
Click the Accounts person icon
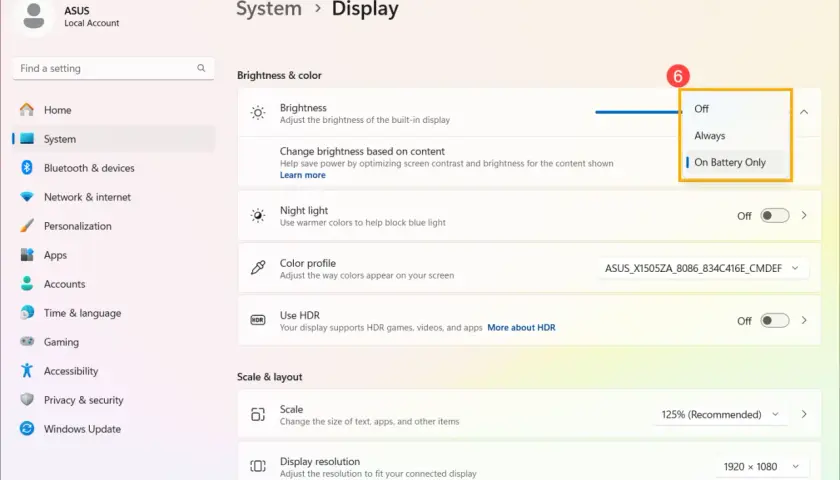point(27,283)
